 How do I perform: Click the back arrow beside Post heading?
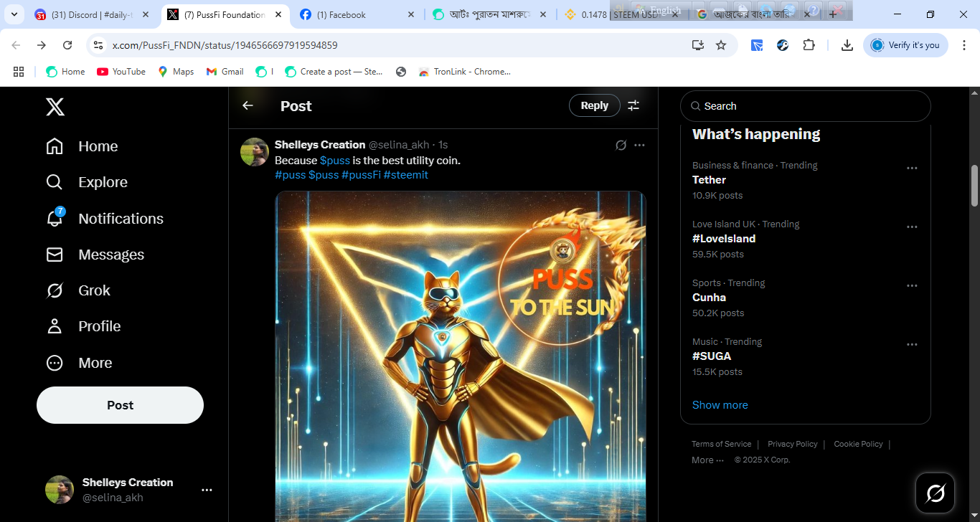click(248, 105)
